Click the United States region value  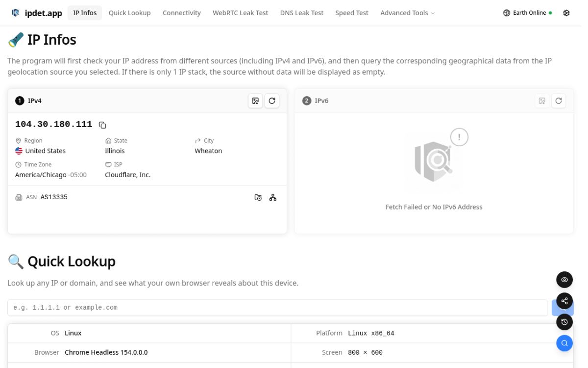pos(45,151)
